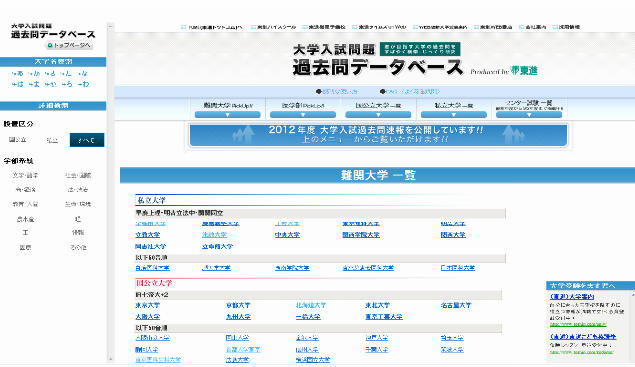Open 法政大学 link
The width and height of the screenshot is (635, 367).
(215, 235)
